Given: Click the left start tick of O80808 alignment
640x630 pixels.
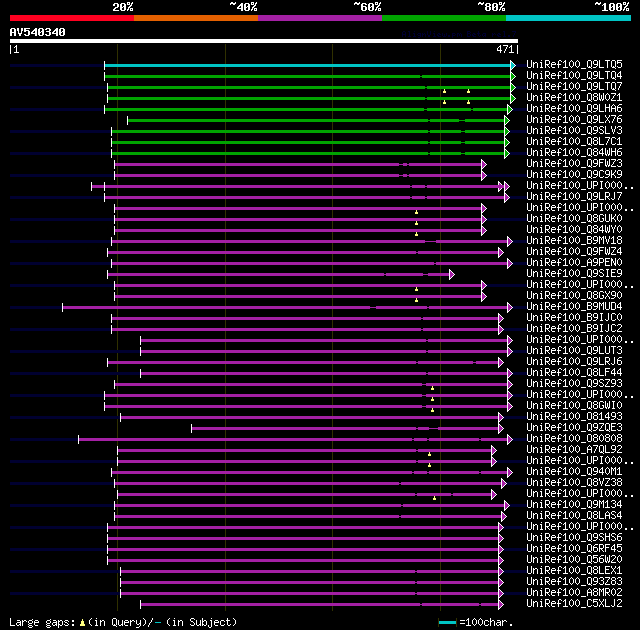Looking at the screenshot, I should click(78, 439).
